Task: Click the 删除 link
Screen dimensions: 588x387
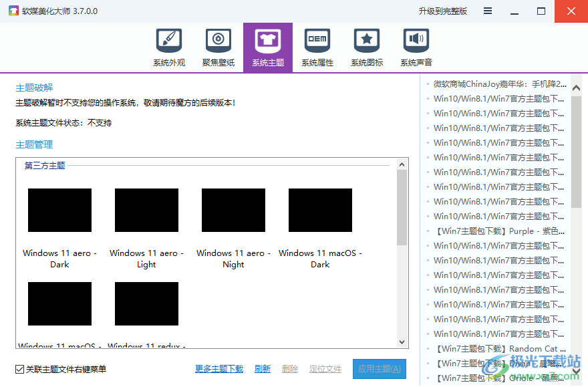Action: (x=289, y=368)
